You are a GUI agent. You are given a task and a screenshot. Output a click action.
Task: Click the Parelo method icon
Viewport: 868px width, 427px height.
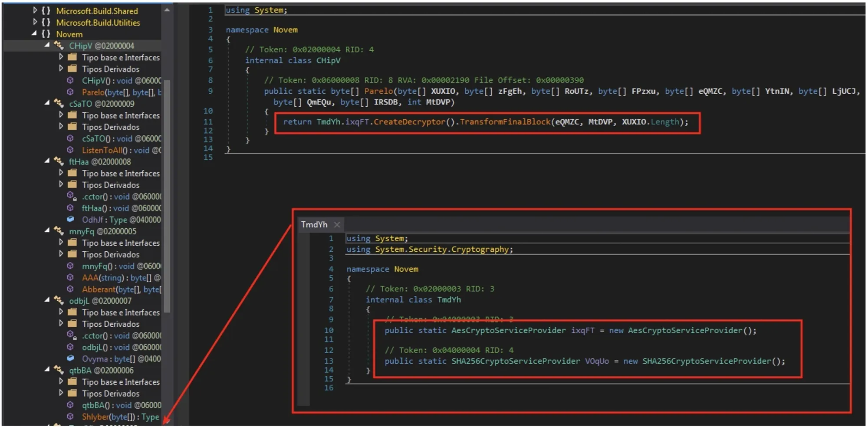pos(70,92)
